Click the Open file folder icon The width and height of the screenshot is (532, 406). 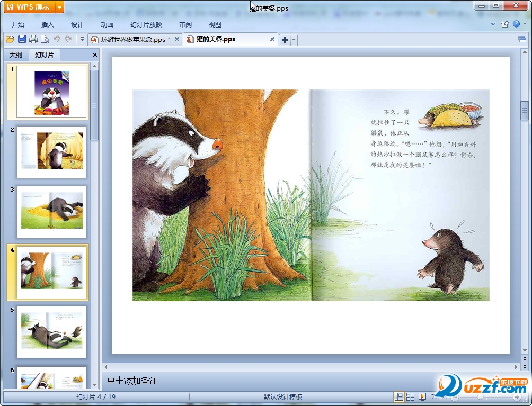coord(10,39)
